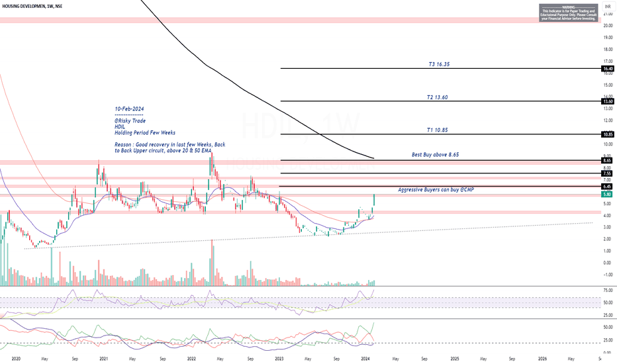Viewport: 617px width, 364px height.
Task: Click the 7.55 price tag on axis
Action: click(x=606, y=173)
